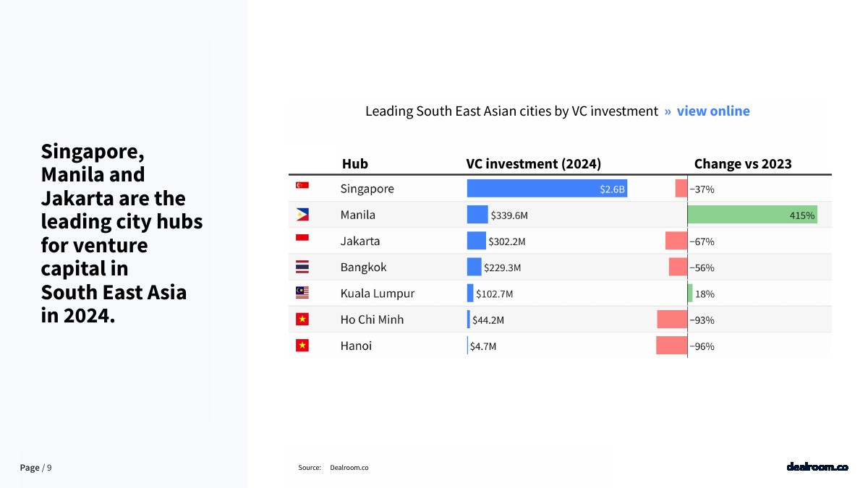This screenshot has width=868, height=488.
Task: Open the "view online" link
Action: coord(713,111)
